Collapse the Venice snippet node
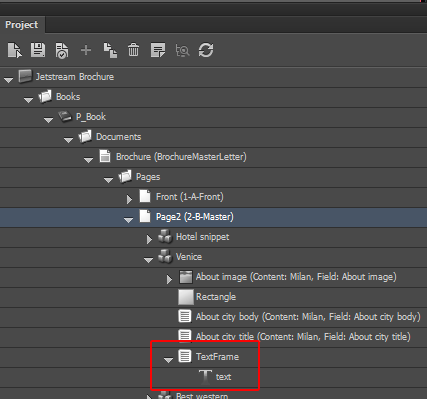The height and width of the screenshot is (399, 427). click(x=148, y=260)
